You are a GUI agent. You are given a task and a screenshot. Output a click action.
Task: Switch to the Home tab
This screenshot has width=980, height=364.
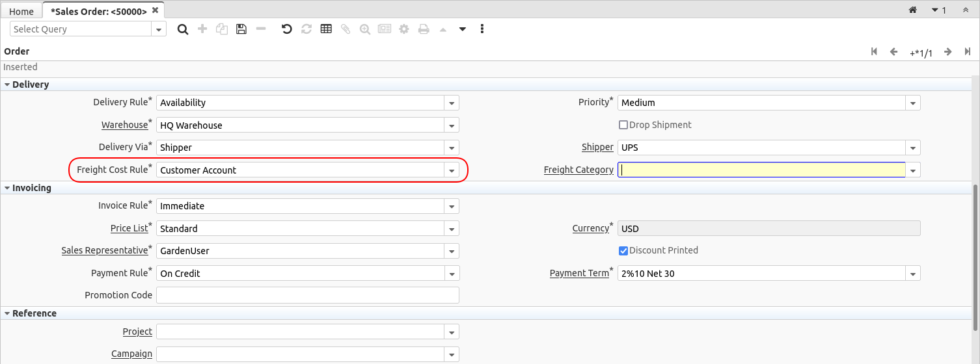(x=21, y=11)
